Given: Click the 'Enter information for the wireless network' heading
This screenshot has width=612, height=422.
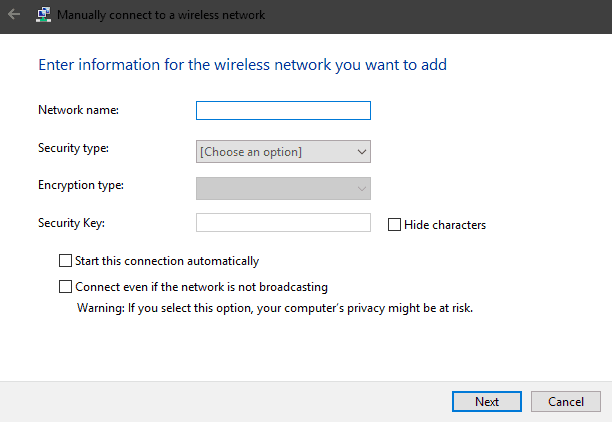Looking at the screenshot, I should (x=242, y=65).
